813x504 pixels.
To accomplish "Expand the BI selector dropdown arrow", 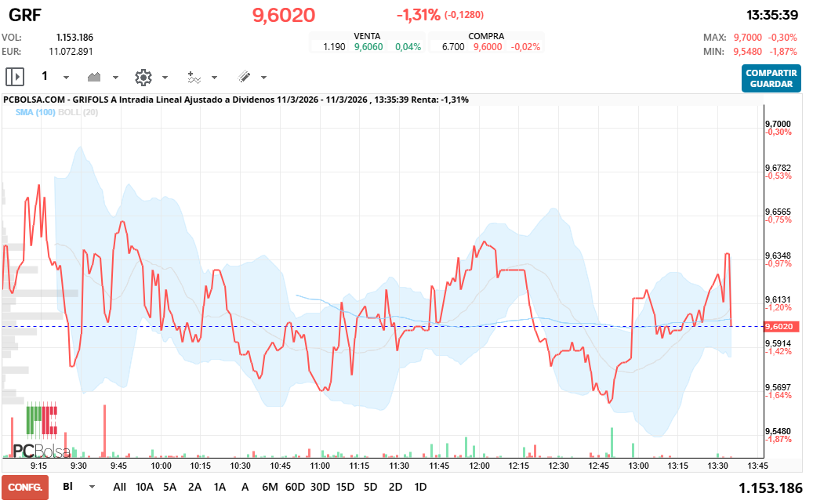I will pyautogui.click(x=93, y=487).
